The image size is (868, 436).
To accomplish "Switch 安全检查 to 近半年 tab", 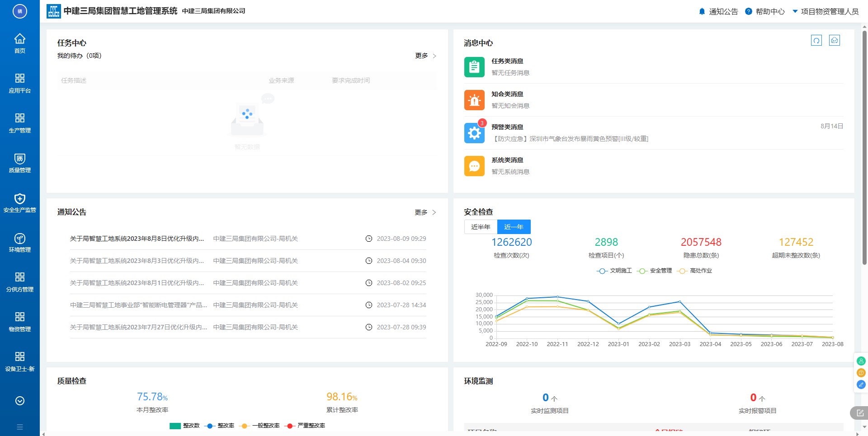I will (x=481, y=227).
